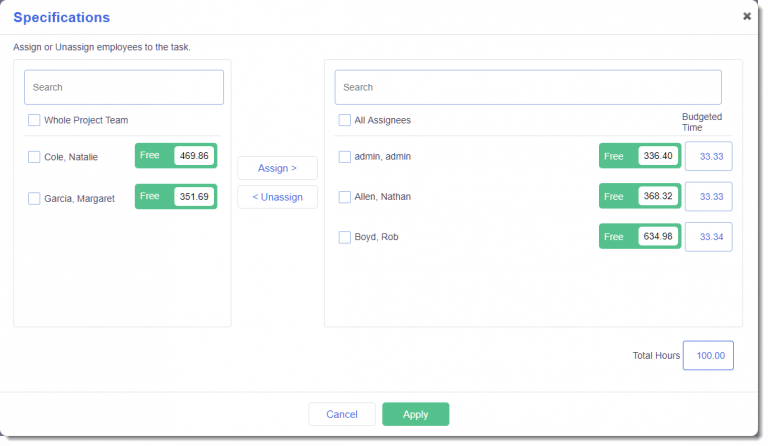Tick the checkbox for Cole, Natalie
Image resolution: width=768 pixels, height=446 pixels.
(x=34, y=157)
